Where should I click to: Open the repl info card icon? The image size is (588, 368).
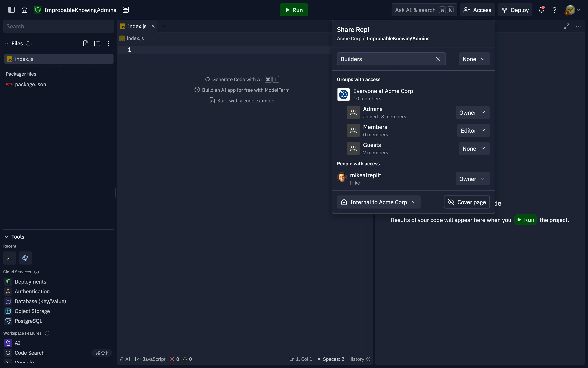126,10
